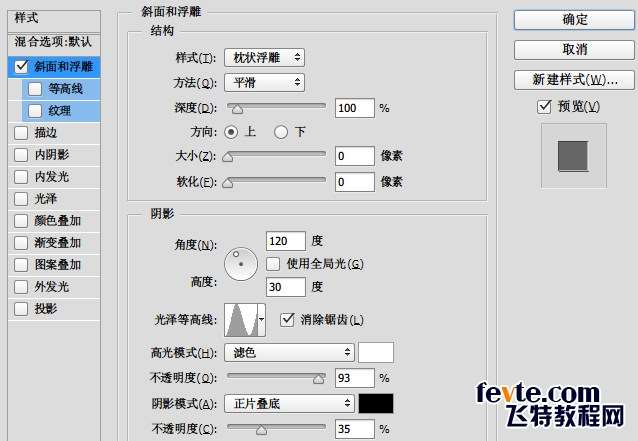The image size is (638, 441).
Task: Select the 斜面和浮雕 style row label
Action: pyautogui.click(x=64, y=67)
